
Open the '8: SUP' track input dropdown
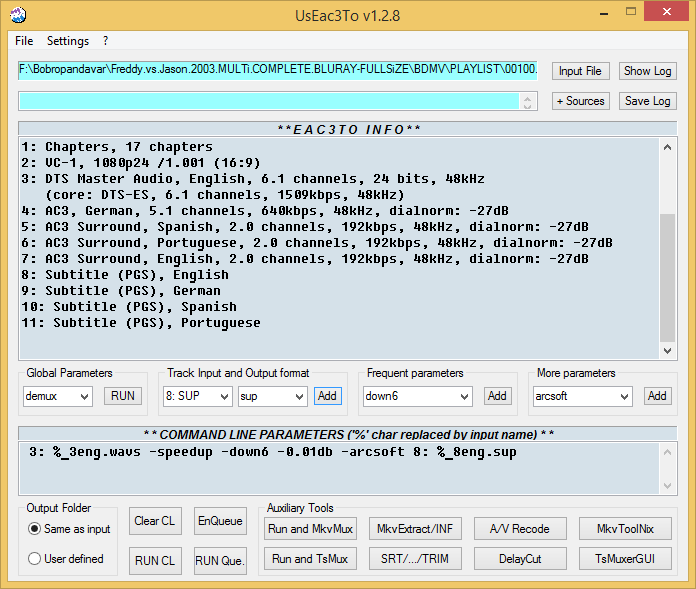(x=198, y=396)
